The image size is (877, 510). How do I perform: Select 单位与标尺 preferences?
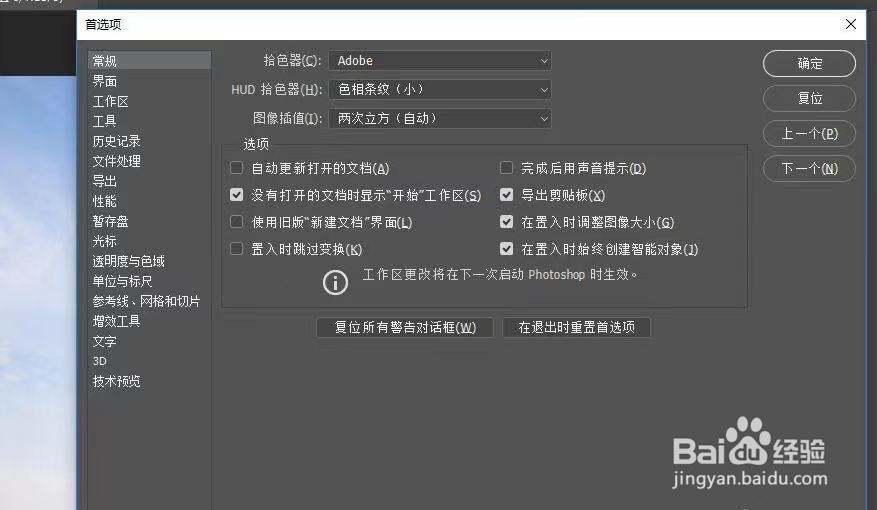point(122,281)
